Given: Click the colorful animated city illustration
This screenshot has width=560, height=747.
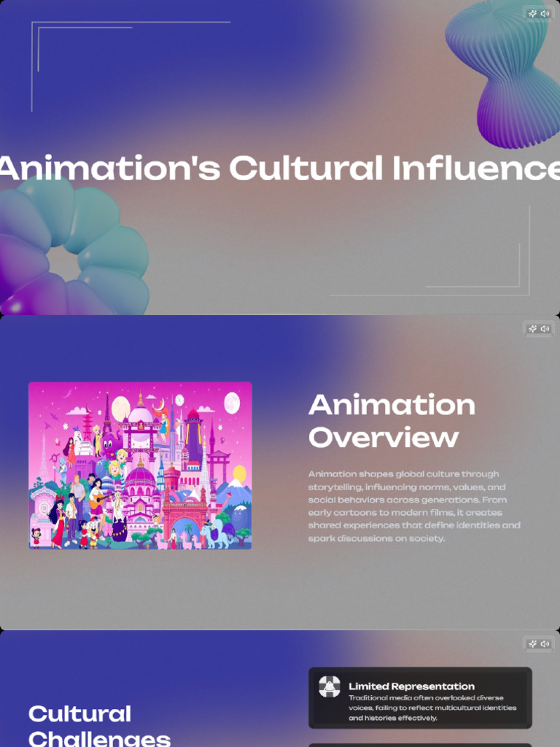Looking at the screenshot, I should coord(140,466).
